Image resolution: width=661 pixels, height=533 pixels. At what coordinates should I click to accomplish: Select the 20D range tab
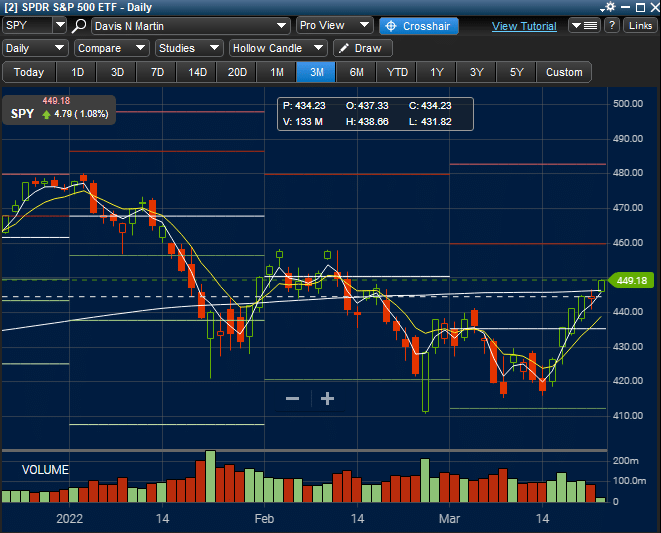pos(237,72)
